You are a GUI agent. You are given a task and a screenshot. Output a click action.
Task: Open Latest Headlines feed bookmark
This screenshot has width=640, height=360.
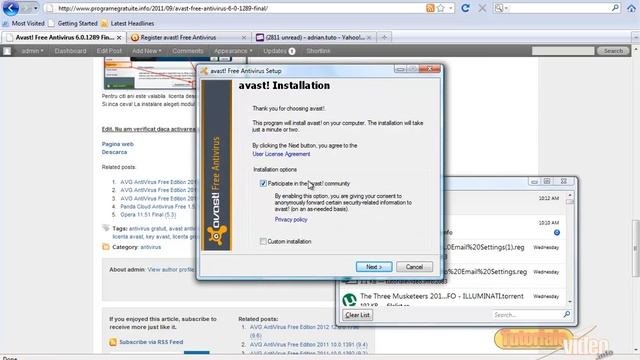tap(127, 23)
